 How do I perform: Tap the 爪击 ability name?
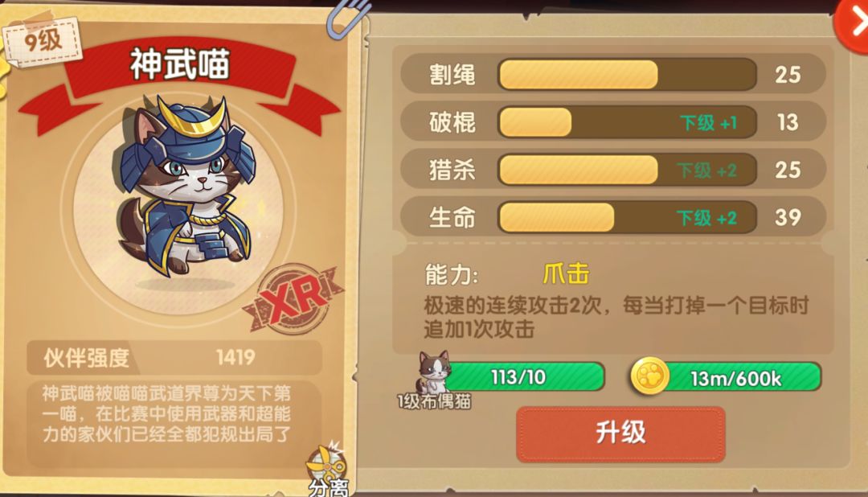point(566,273)
